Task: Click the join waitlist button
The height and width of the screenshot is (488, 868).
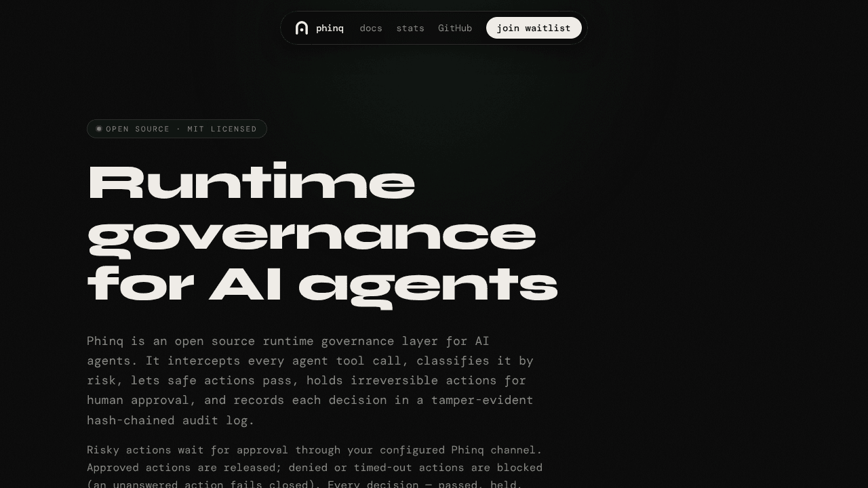Action: tap(534, 28)
